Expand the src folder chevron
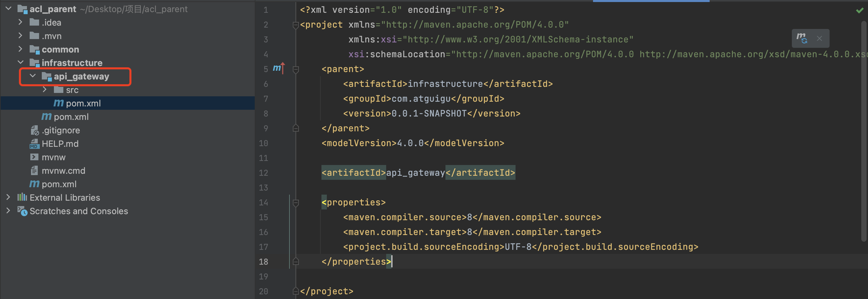The width and height of the screenshot is (868, 299). 44,90
